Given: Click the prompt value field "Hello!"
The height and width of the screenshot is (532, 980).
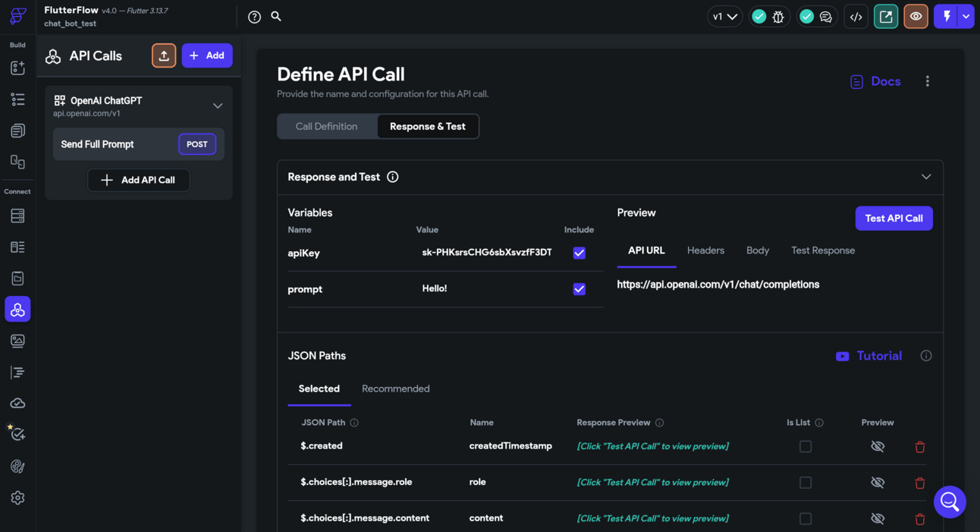Looking at the screenshot, I should click(x=435, y=289).
